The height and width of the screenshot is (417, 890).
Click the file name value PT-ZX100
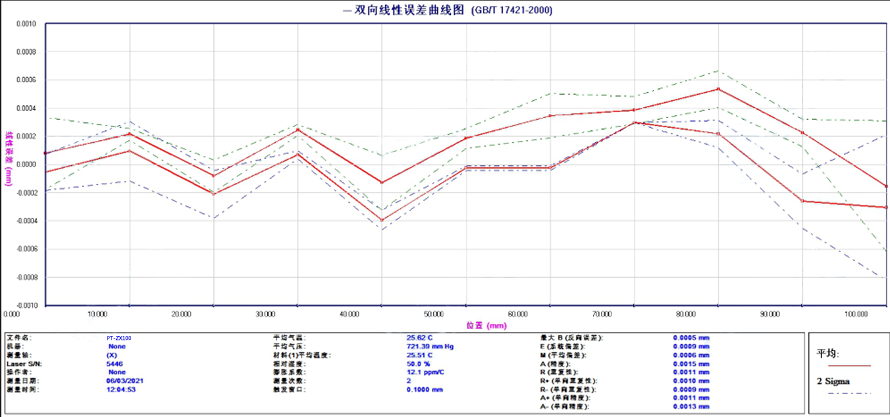119,338
